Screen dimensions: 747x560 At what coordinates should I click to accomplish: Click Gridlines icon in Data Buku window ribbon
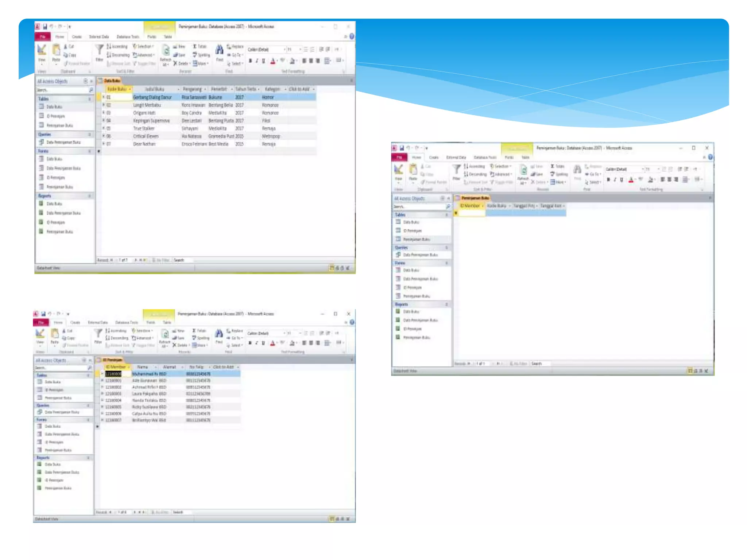click(327, 61)
